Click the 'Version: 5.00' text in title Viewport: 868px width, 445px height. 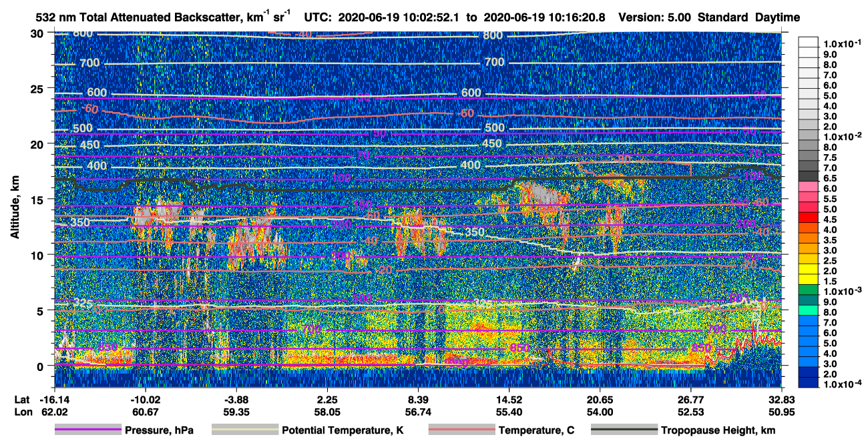click(654, 17)
